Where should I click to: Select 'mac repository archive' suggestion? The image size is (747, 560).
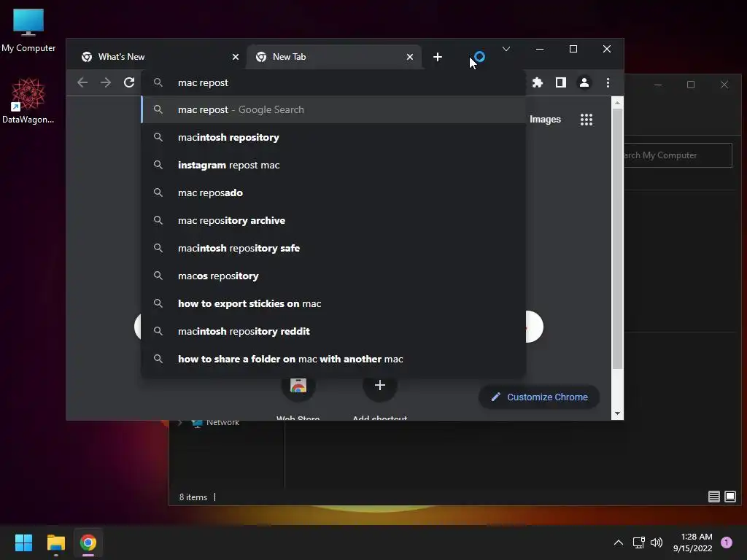coord(333,220)
